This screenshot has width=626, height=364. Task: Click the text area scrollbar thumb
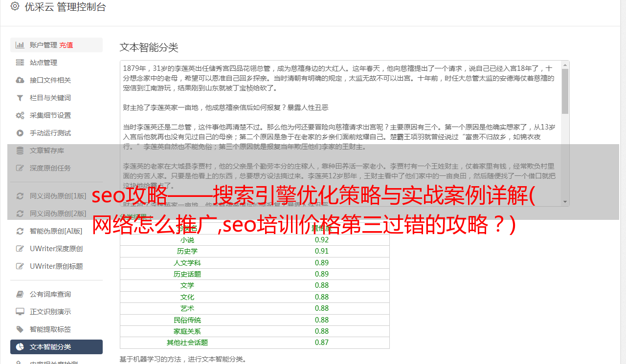click(x=565, y=91)
